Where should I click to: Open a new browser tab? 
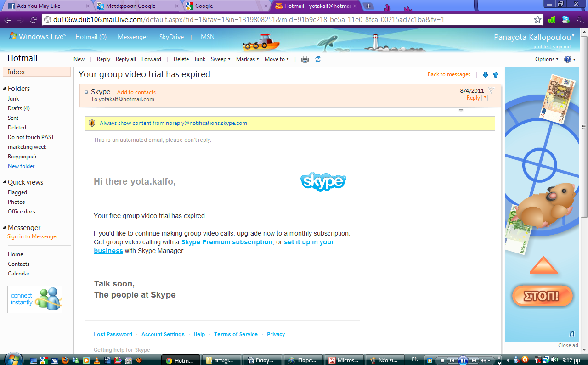pos(368,6)
